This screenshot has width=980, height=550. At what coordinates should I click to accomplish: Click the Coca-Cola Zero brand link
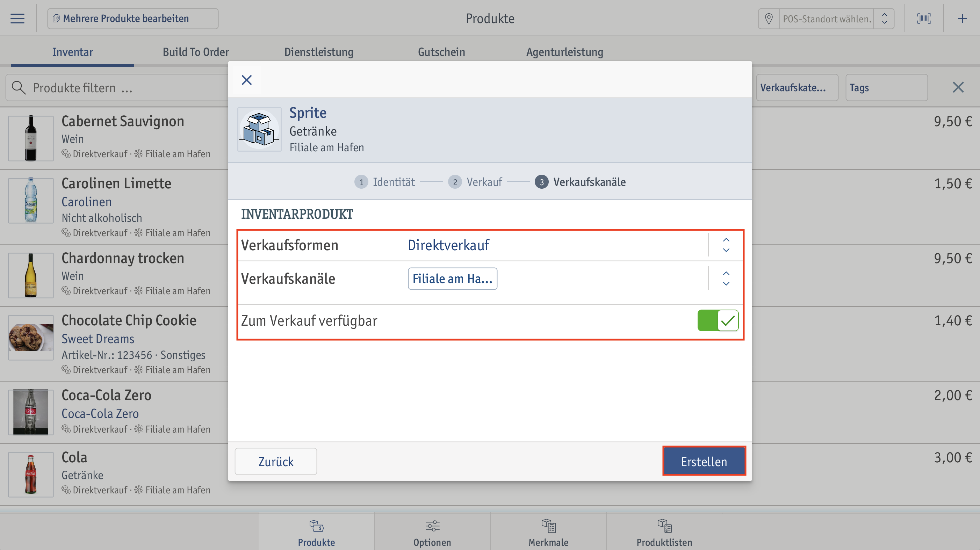tap(100, 413)
